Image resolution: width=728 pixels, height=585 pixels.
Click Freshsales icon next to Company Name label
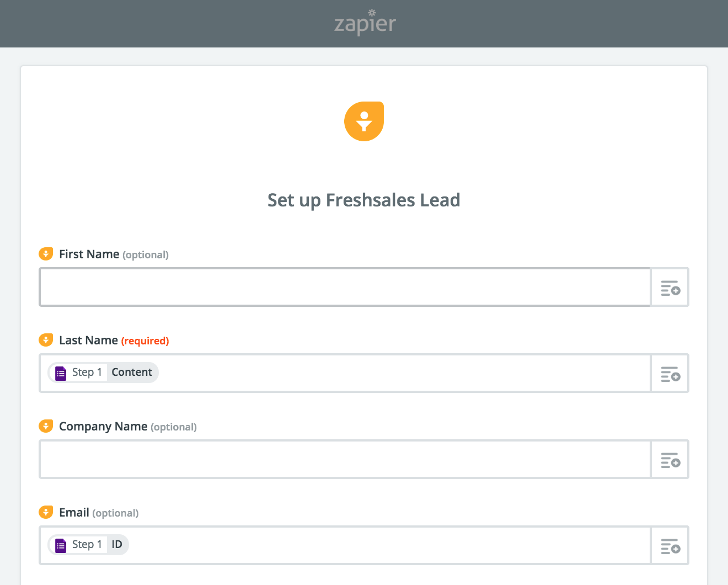click(x=46, y=426)
